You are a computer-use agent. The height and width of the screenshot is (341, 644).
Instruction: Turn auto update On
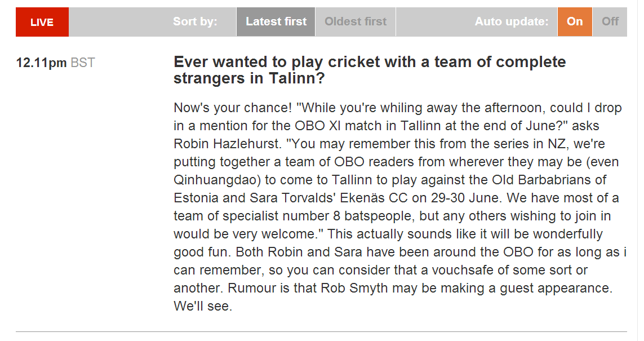coord(575,22)
